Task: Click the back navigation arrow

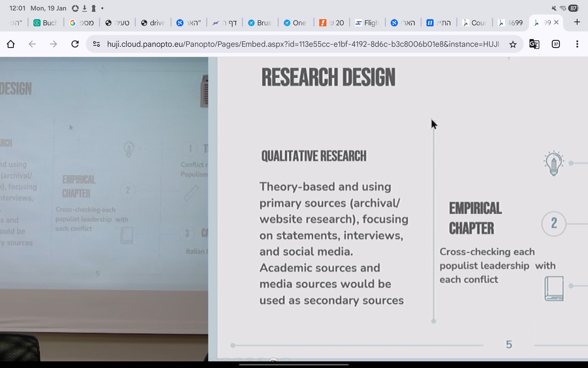Action: coord(32,44)
